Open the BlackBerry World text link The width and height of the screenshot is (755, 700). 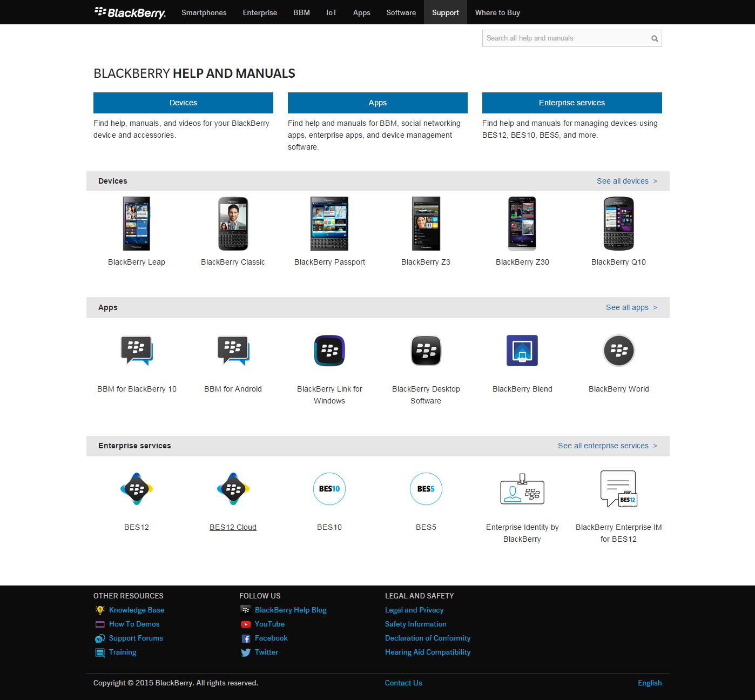tap(619, 389)
